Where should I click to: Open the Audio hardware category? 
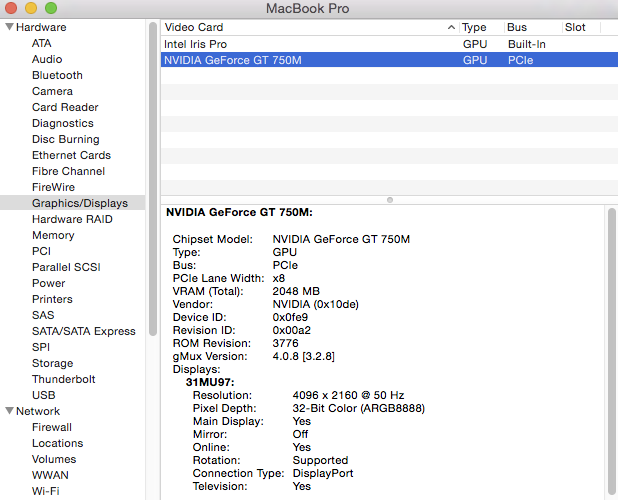coord(47,59)
